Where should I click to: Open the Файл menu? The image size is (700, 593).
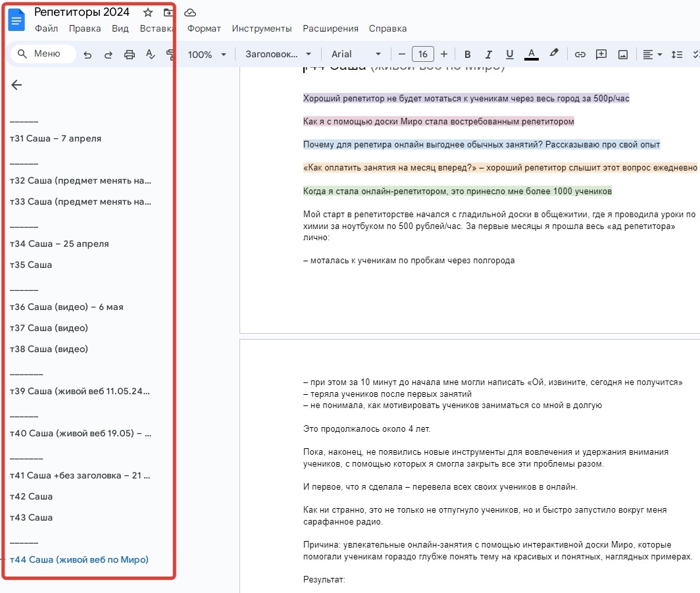tap(47, 28)
